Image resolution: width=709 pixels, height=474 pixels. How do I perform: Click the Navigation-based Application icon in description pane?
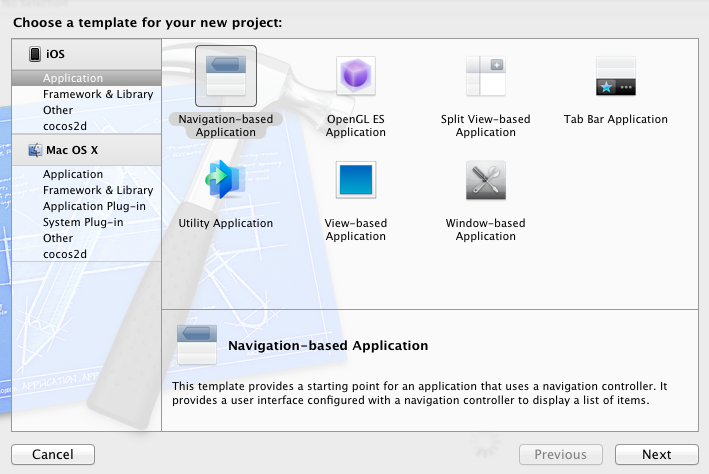(197, 345)
